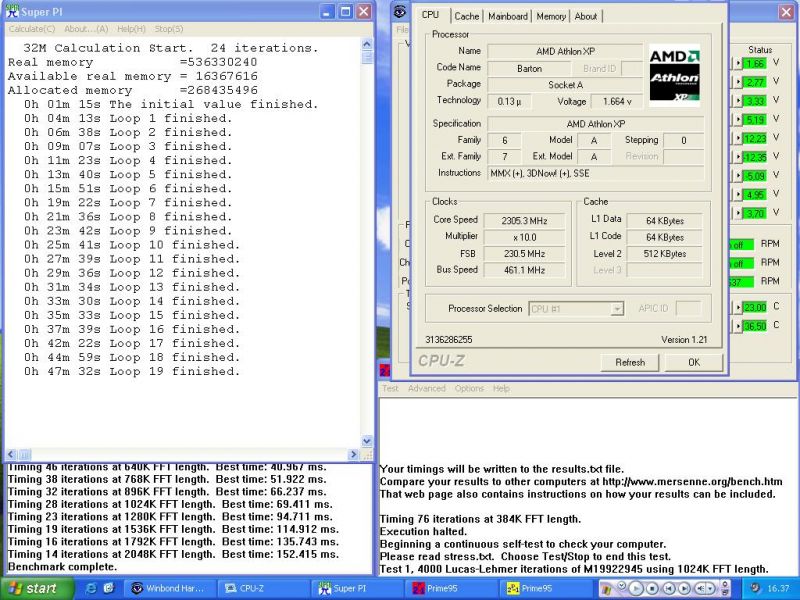This screenshot has width=800, height=600.
Task: Click the Core Speed field showing 2305.3 MHz
Action: (x=524, y=221)
